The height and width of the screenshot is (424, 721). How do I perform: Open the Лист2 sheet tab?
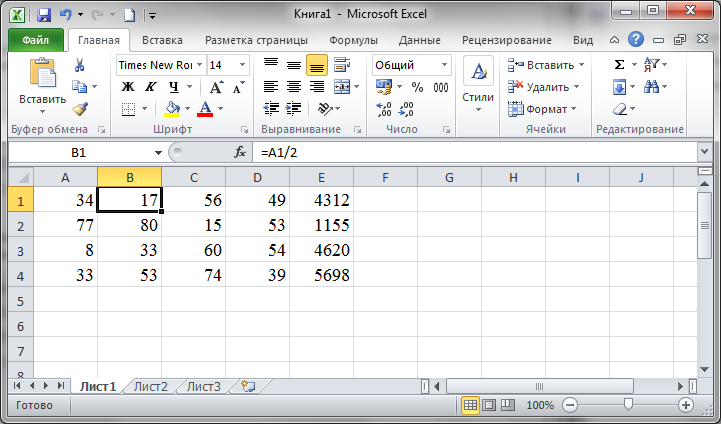(x=150, y=386)
